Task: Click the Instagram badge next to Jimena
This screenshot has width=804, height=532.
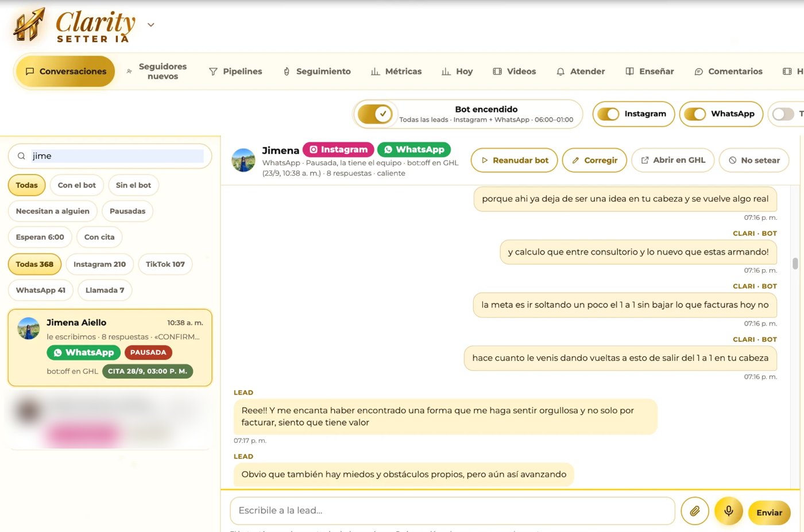Action: tap(338, 150)
